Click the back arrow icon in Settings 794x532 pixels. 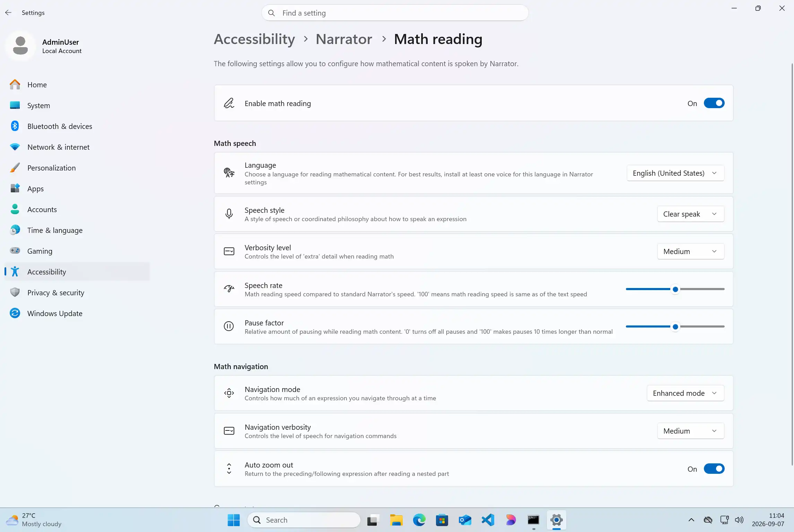click(x=8, y=13)
